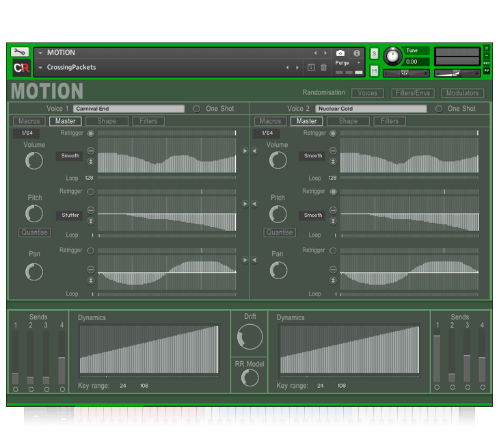This screenshot has height=448, width=499.
Task: Copy Voice 2 pitch sequence to Voice 1
Action: pyautogui.click(x=254, y=204)
